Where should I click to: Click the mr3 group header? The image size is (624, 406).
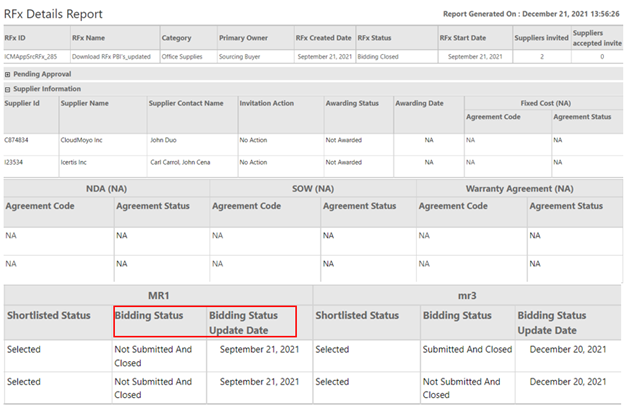(x=465, y=294)
